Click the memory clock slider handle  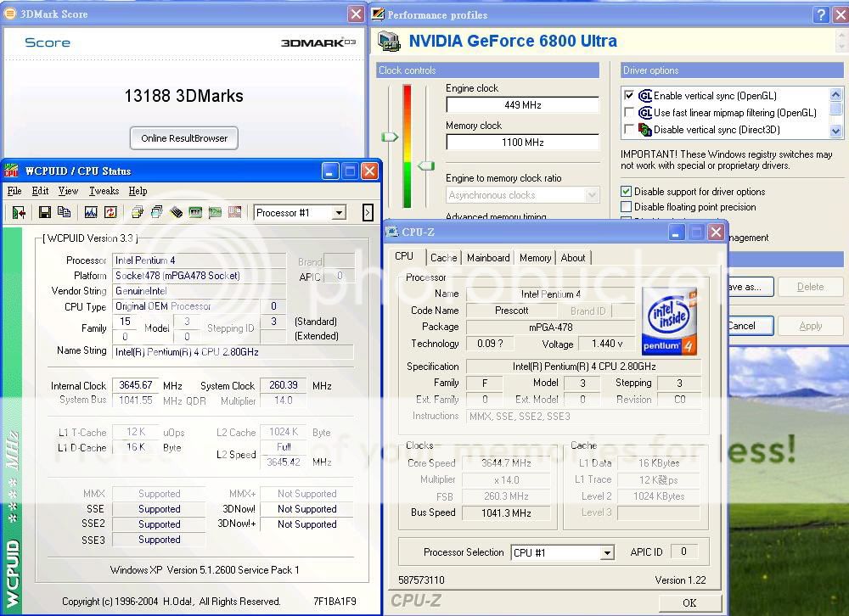click(426, 166)
